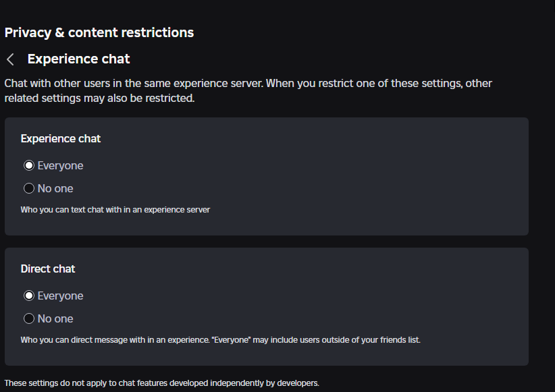
Task: Click the intro paragraph about experience servers
Action: [248, 90]
